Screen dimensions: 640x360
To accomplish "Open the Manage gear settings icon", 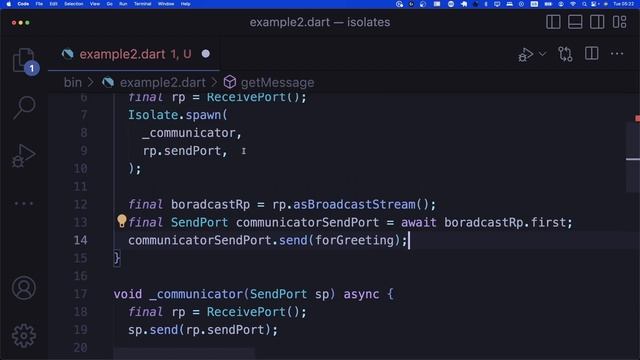I will tap(24, 336).
